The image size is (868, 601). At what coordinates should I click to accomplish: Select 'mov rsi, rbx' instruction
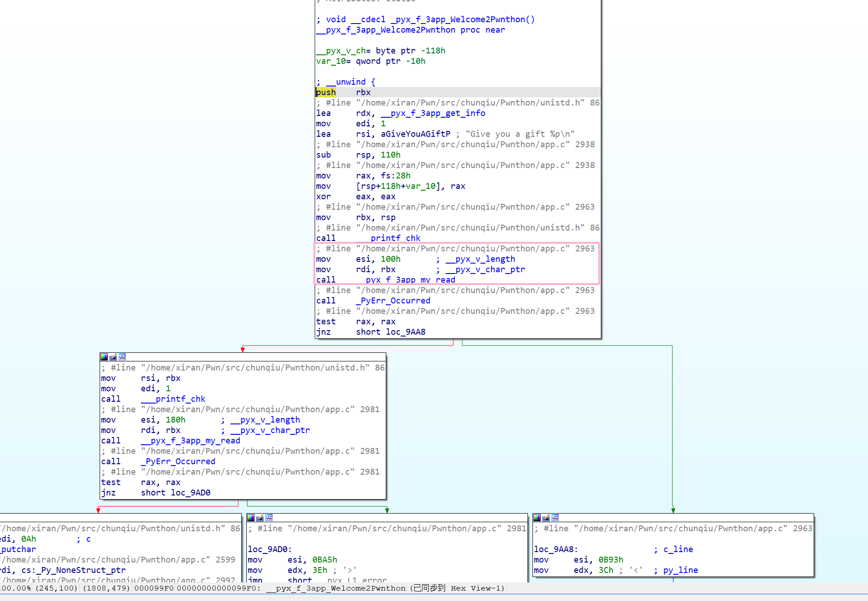[x=141, y=378]
